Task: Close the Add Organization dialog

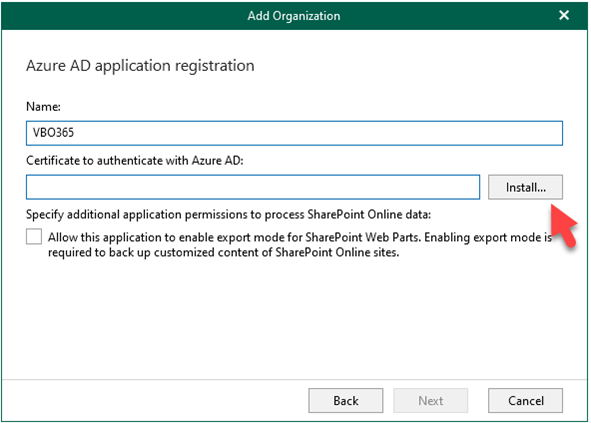Action: [563, 15]
